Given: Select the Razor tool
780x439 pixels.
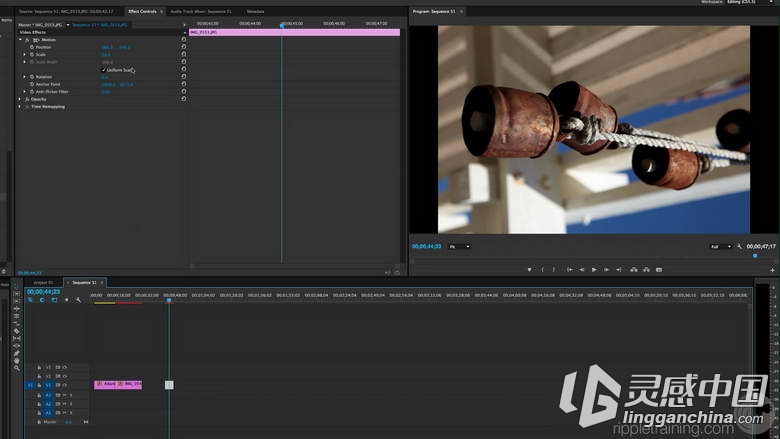Looking at the screenshot, I should [16, 331].
